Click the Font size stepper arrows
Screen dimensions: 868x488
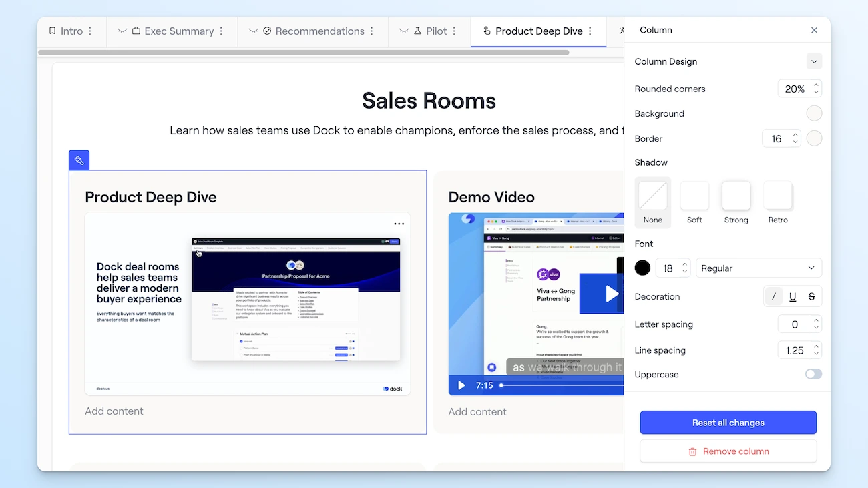(x=685, y=268)
